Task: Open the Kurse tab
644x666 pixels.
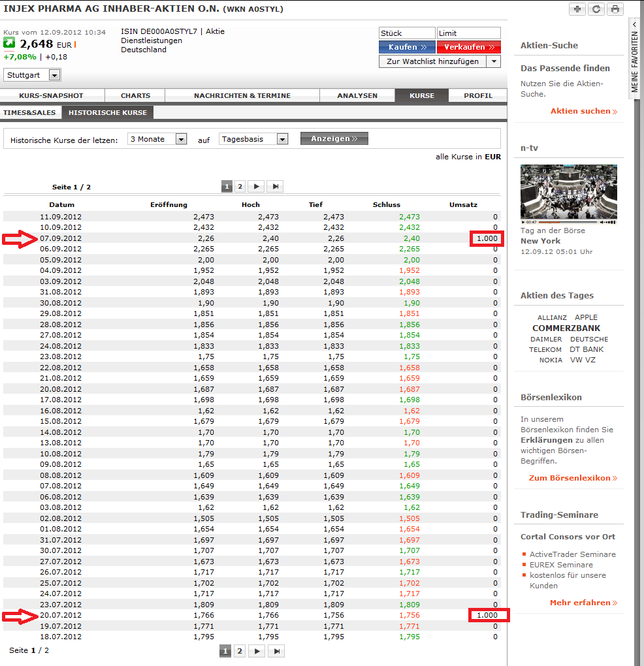Action: coord(421,95)
